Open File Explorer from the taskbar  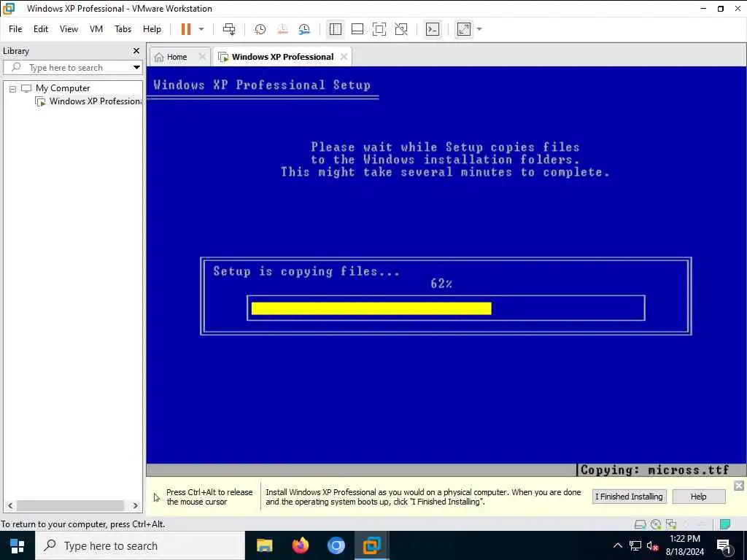point(264,545)
